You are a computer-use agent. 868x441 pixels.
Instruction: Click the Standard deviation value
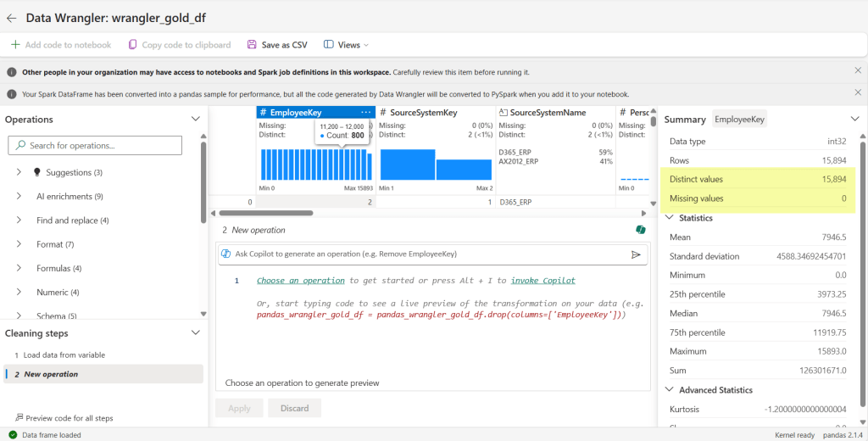(x=811, y=256)
